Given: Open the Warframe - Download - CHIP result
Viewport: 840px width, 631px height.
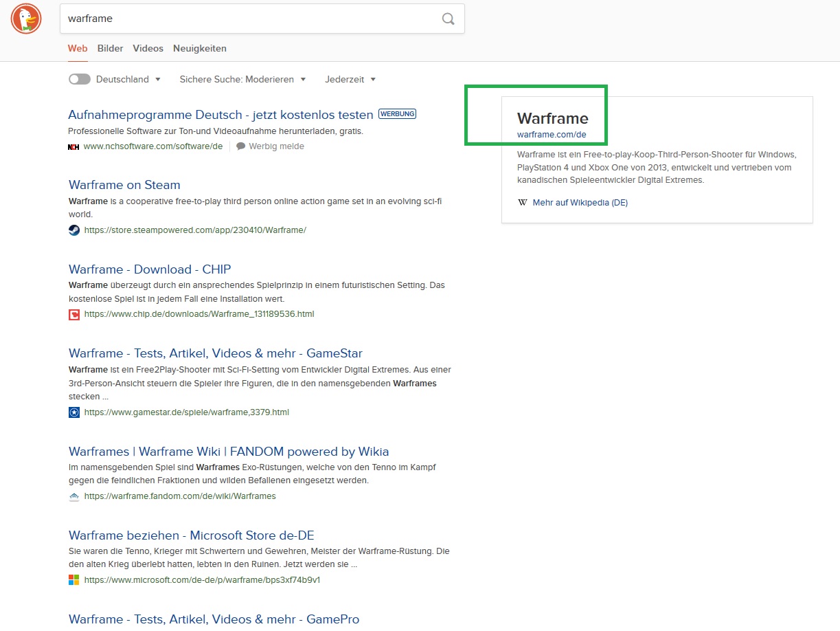Looking at the screenshot, I should point(150,269).
